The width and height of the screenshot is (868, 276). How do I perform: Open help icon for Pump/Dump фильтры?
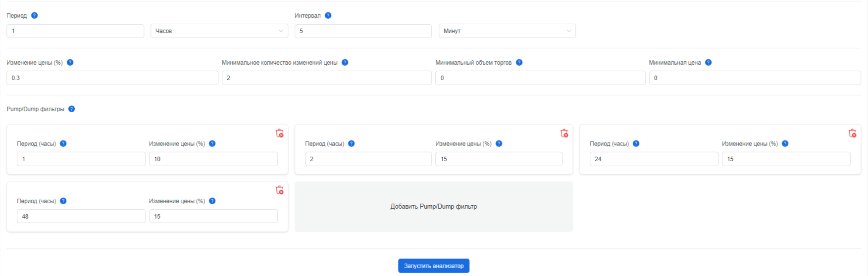pos(71,109)
